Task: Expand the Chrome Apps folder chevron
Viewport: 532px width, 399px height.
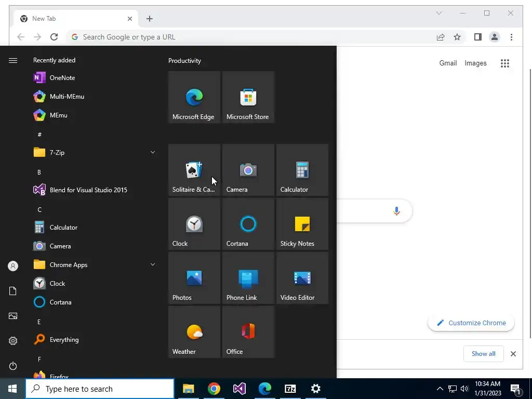Action: (x=153, y=264)
